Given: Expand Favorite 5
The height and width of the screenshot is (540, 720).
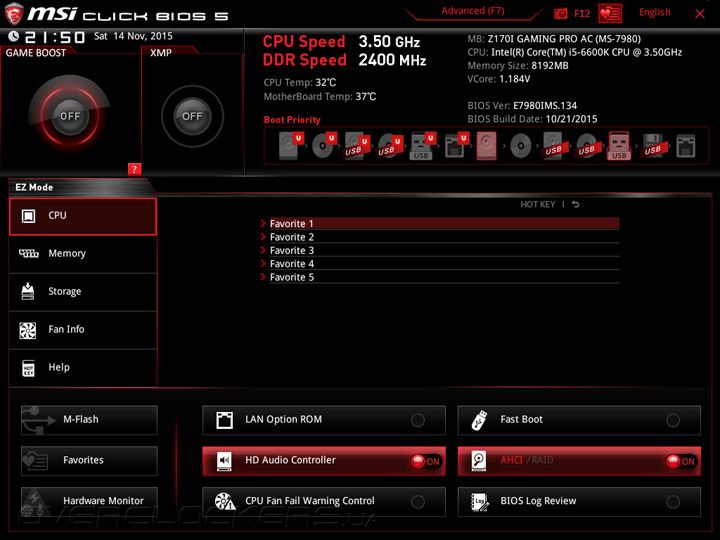Looking at the screenshot, I should (x=439, y=277).
